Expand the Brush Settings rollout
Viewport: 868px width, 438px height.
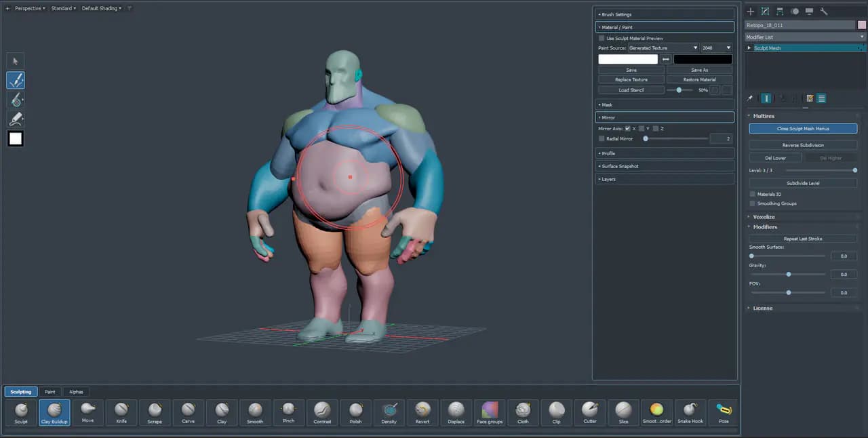pos(665,14)
